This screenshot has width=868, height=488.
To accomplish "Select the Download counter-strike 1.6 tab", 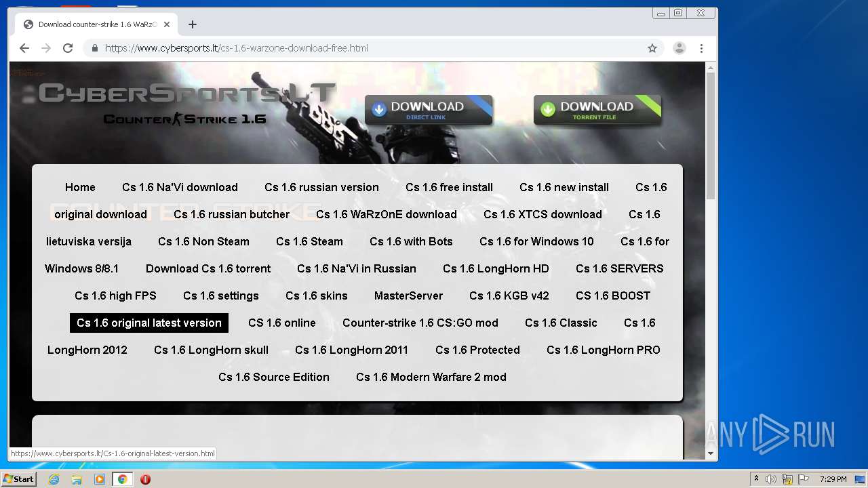I will pos(98,24).
